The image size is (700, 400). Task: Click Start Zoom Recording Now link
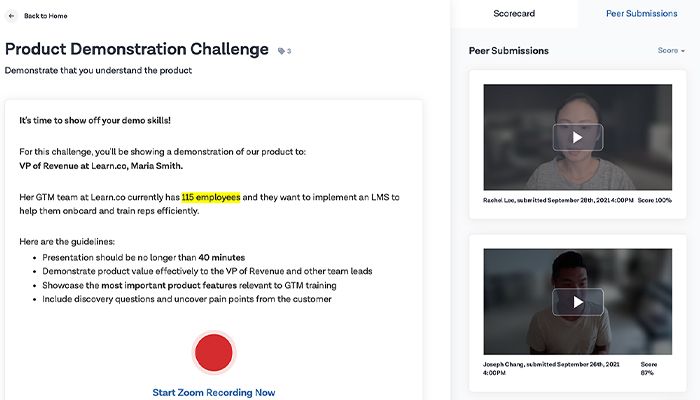coord(214,392)
